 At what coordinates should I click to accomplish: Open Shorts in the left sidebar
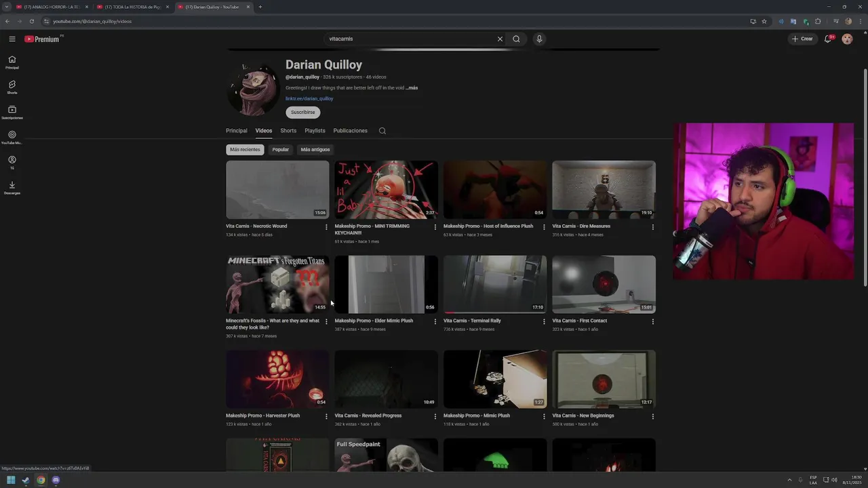(12, 87)
